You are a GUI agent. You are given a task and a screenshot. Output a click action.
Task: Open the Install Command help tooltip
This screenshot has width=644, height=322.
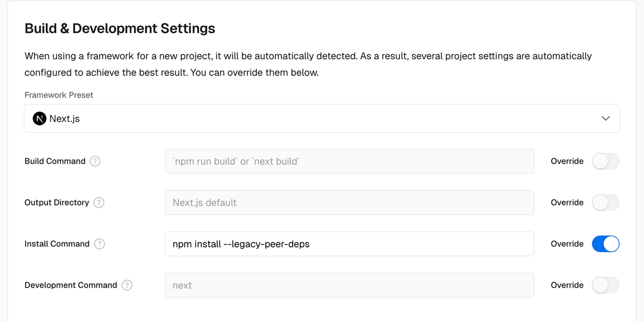[99, 244]
